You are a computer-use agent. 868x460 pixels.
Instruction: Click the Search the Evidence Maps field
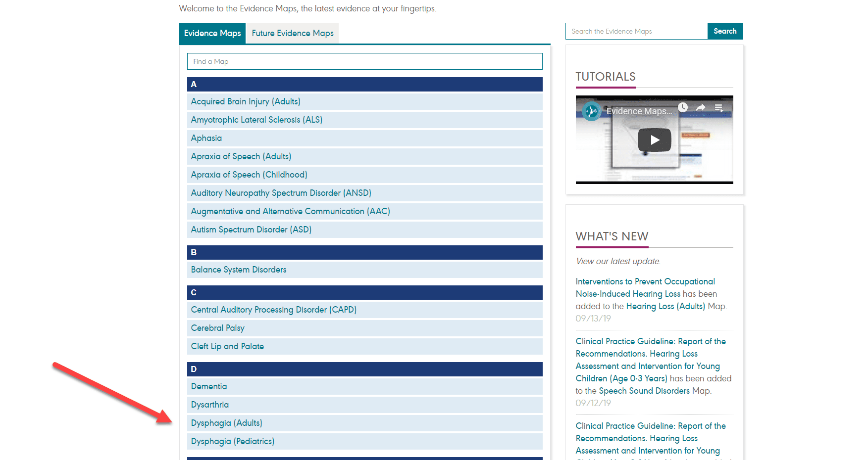click(636, 31)
